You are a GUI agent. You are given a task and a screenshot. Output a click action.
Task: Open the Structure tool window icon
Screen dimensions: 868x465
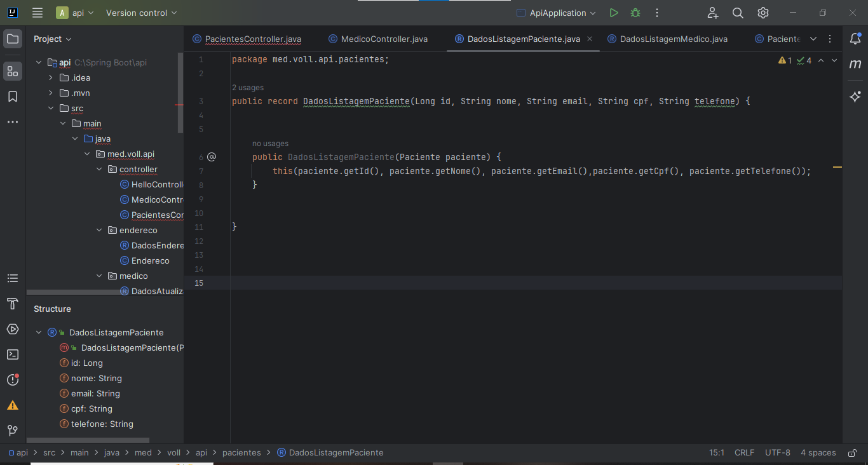pos(13,71)
